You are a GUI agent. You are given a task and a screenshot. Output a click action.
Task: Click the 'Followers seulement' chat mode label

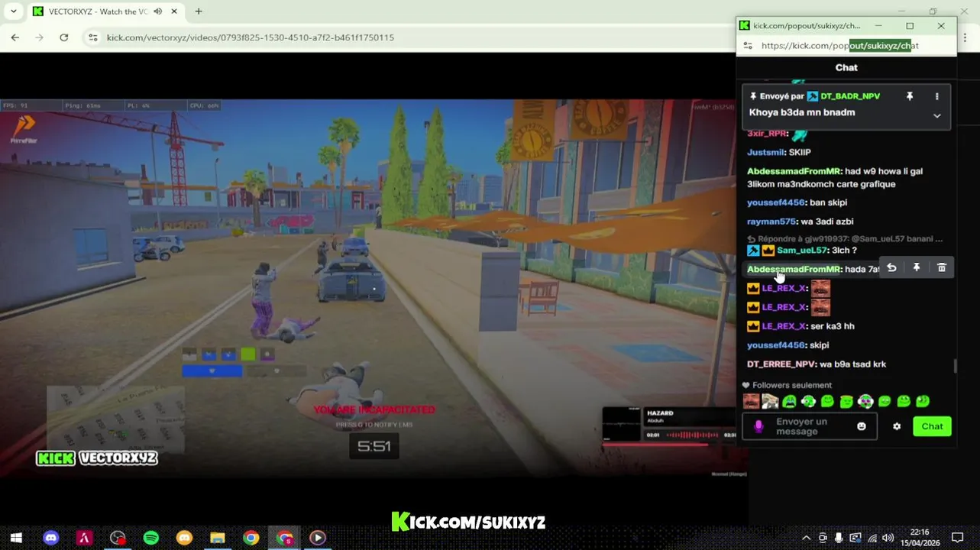(792, 386)
